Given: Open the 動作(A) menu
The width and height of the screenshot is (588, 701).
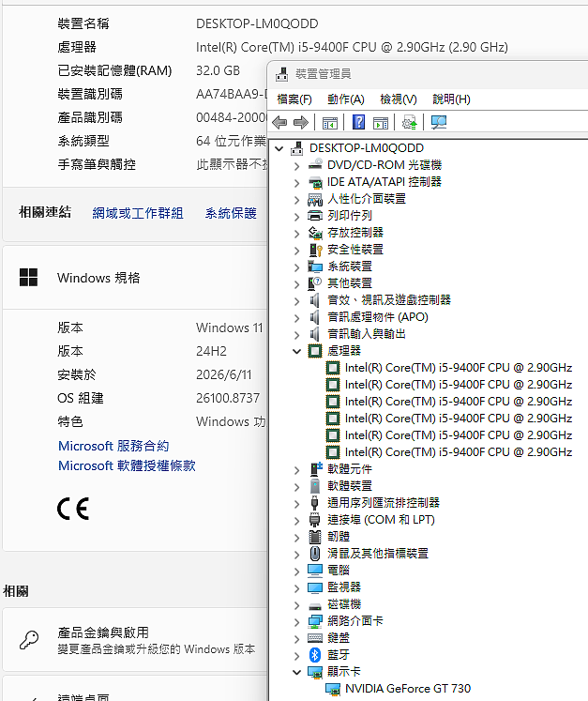Looking at the screenshot, I should pos(346,99).
